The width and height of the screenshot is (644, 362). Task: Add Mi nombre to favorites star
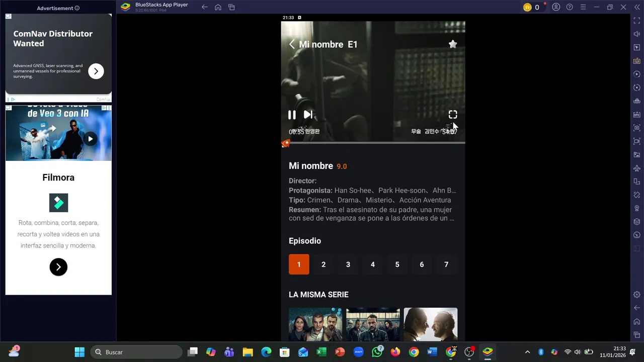tap(453, 44)
